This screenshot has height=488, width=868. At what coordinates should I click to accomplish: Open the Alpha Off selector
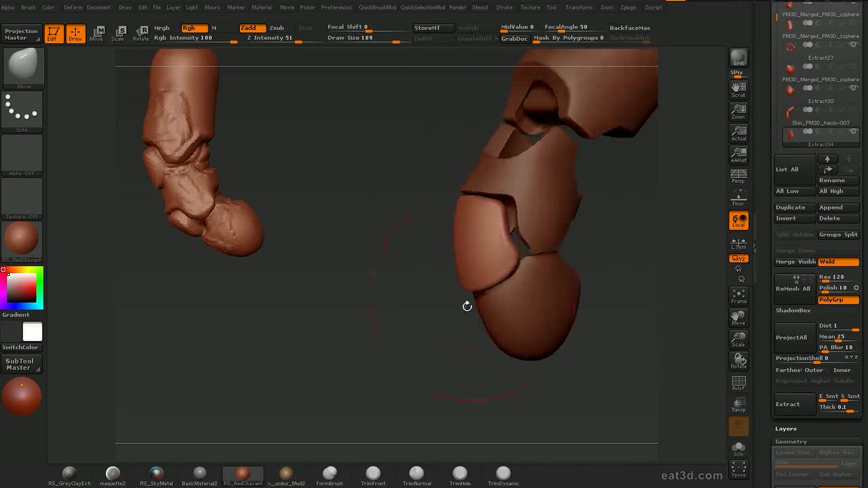(x=22, y=155)
